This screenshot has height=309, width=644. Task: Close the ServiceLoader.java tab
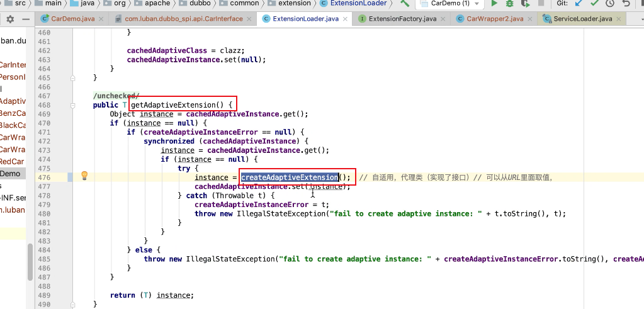(619, 19)
